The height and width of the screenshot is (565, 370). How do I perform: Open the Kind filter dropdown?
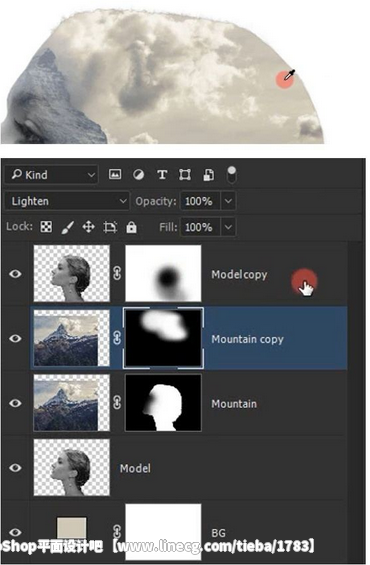[x=52, y=175]
